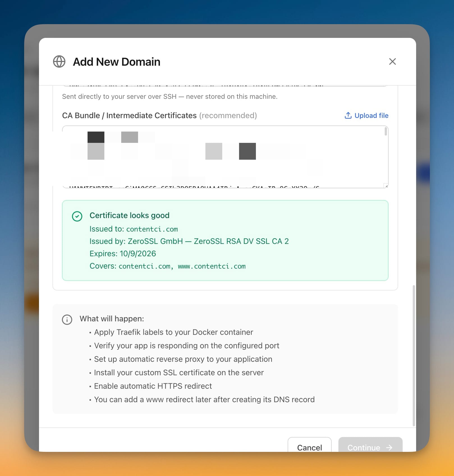The width and height of the screenshot is (454, 476).
Task: Click the arrow icon in Continue button
Action: [389, 447]
